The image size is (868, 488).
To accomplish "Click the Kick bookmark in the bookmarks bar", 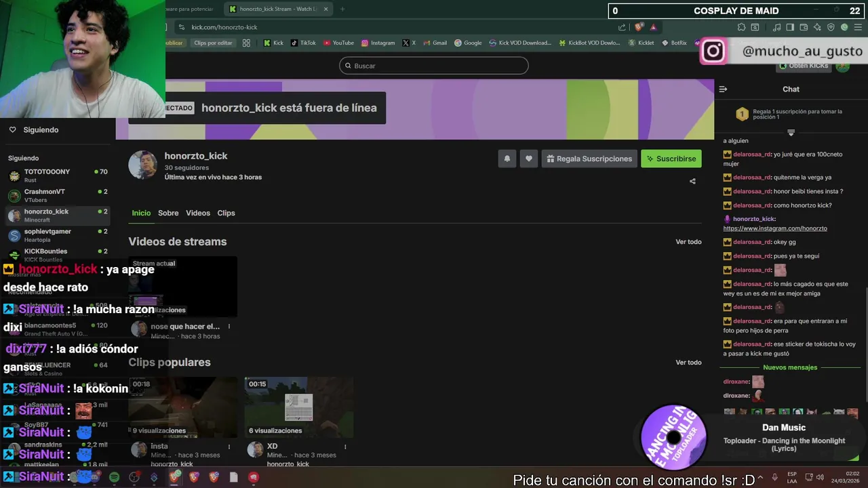I will (273, 43).
